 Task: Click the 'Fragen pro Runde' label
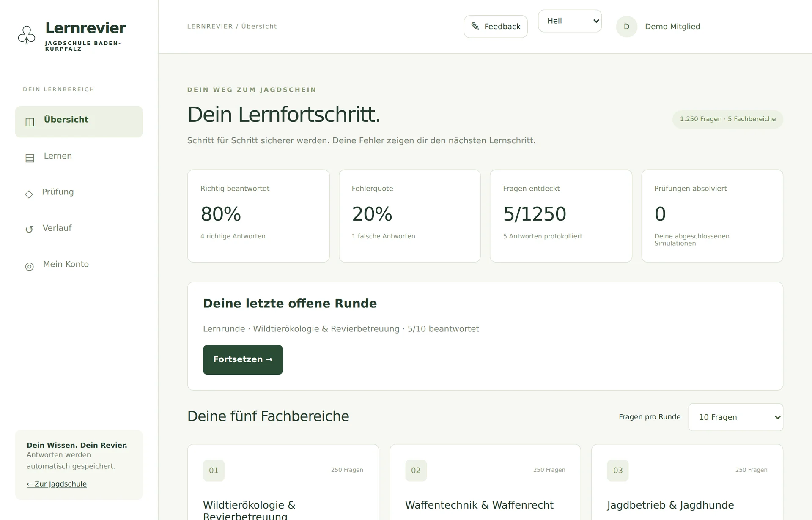650,417
